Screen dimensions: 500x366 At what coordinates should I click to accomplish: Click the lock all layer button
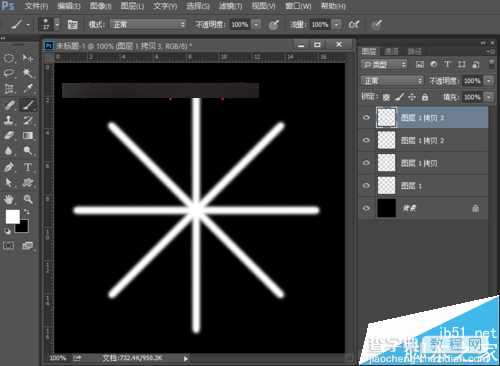pyautogui.click(x=425, y=97)
